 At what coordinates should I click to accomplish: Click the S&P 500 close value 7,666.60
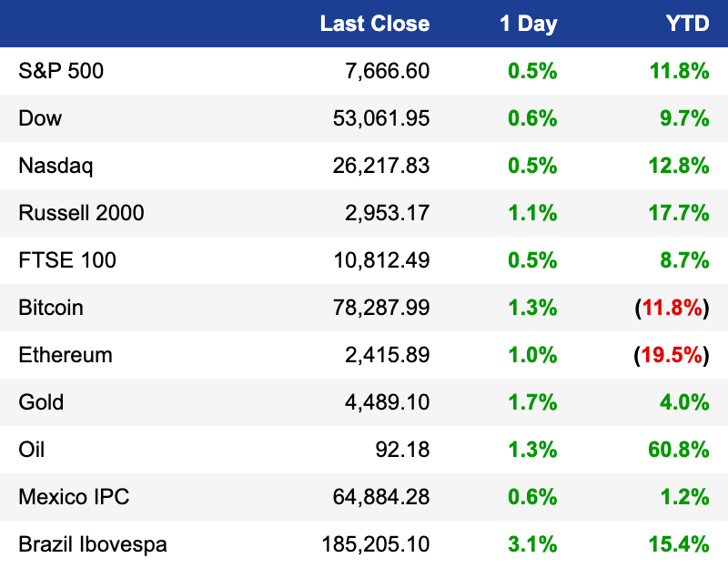[388, 71]
